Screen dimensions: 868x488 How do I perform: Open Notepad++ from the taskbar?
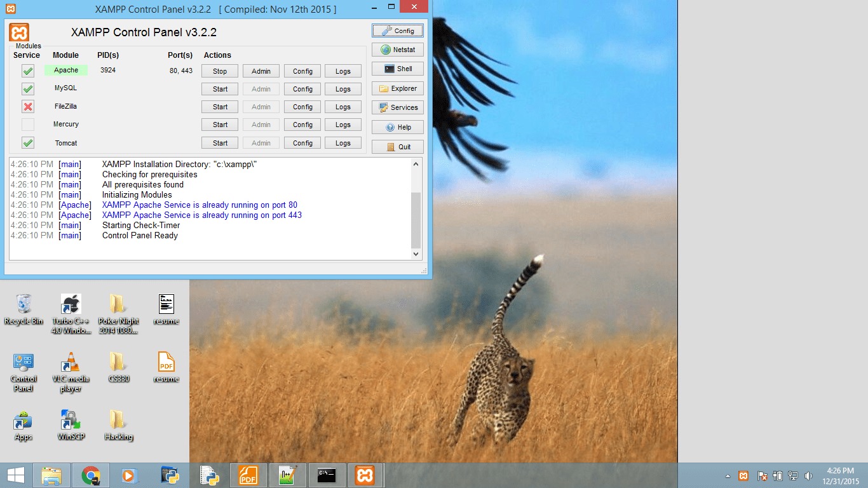click(x=287, y=475)
